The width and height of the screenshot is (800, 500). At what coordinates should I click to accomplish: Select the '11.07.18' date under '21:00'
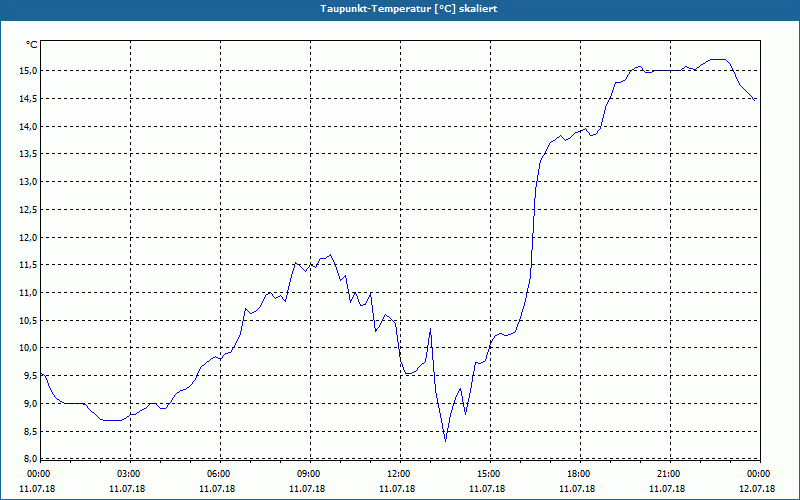(668, 489)
